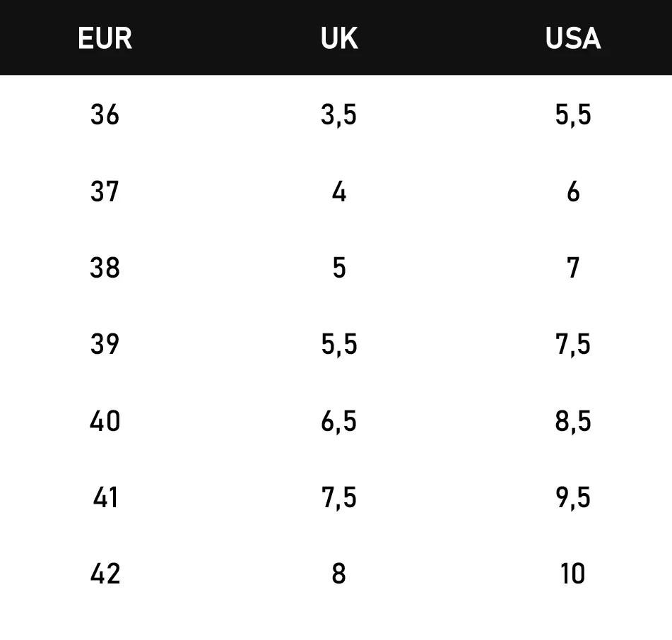Image resolution: width=672 pixels, height=640 pixels.
Task: Select USA size 7,5 cell
Action: [572, 344]
